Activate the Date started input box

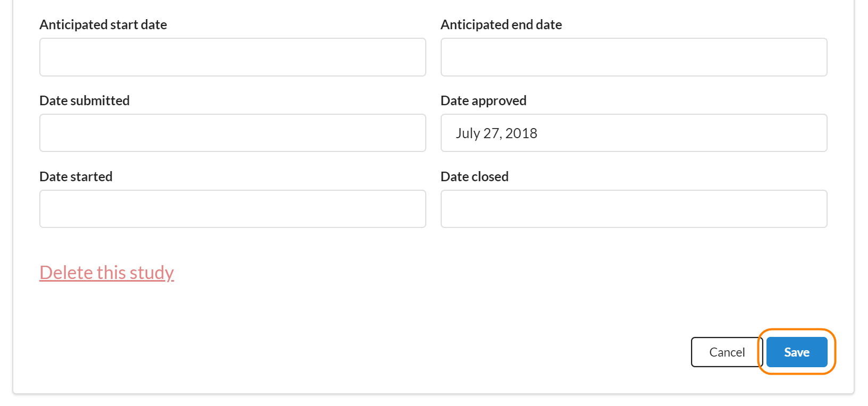pos(232,209)
